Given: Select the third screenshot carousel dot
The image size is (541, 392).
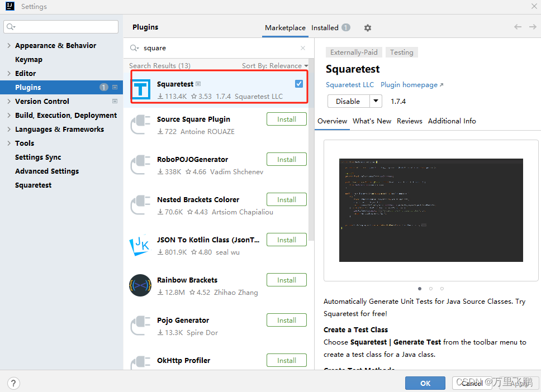Looking at the screenshot, I should click(x=442, y=289).
